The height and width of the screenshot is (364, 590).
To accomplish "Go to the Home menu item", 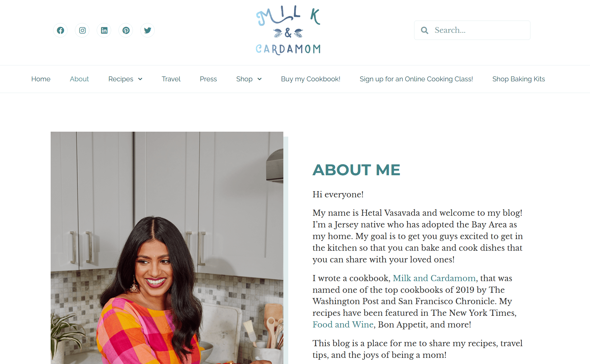I will [x=41, y=79].
